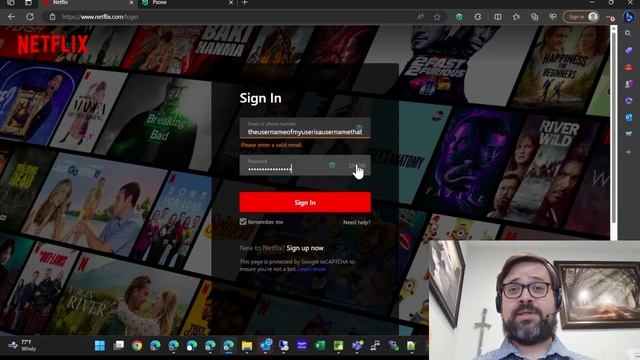Screen dimensions: 640x360
Task: Click into the Password field
Action: pyautogui.click(x=305, y=165)
